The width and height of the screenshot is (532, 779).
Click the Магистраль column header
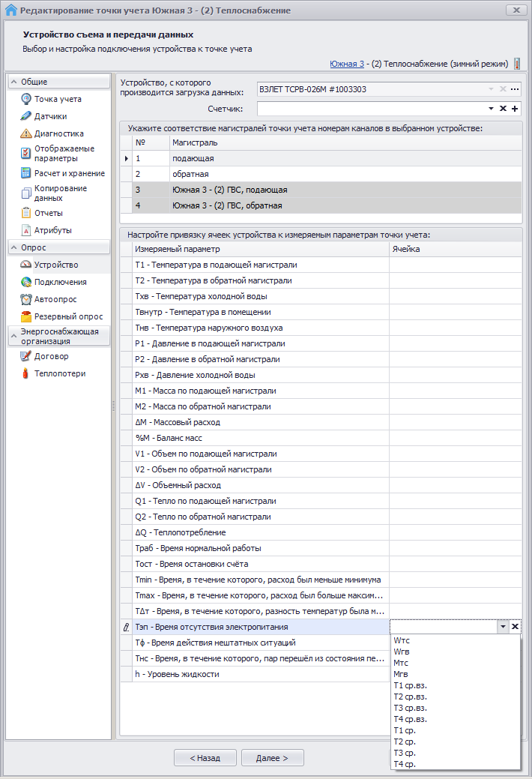345,142
